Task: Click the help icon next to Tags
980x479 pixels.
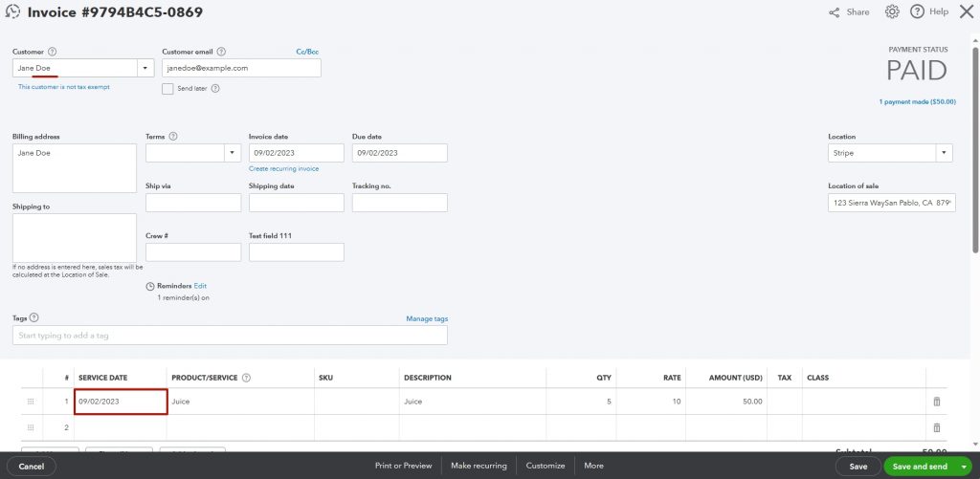Action: (x=33, y=317)
